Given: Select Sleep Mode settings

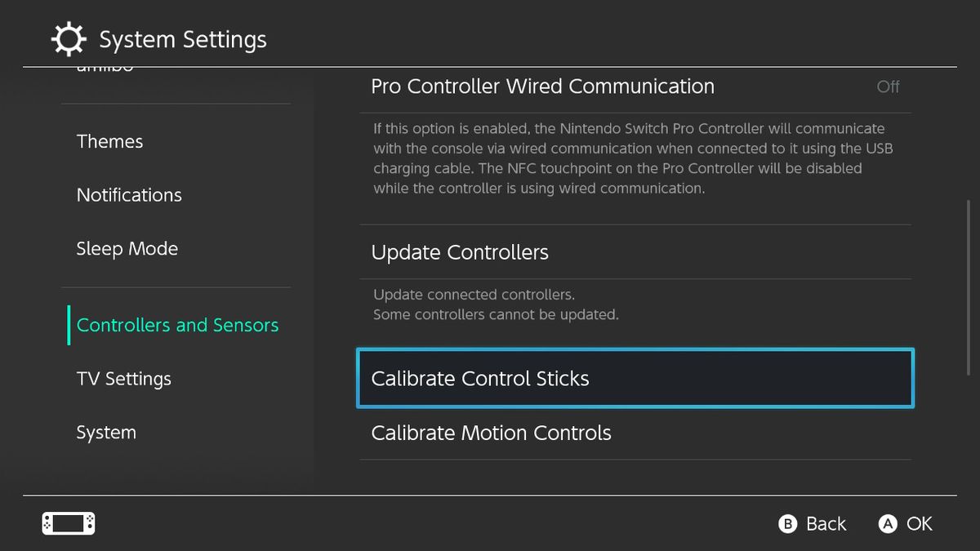Looking at the screenshot, I should [x=127, y=248].
